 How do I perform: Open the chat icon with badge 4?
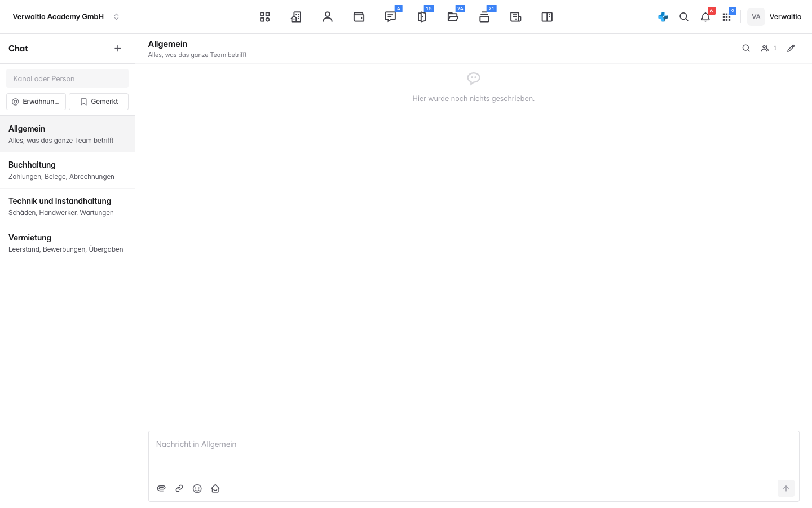pos(390,17)
